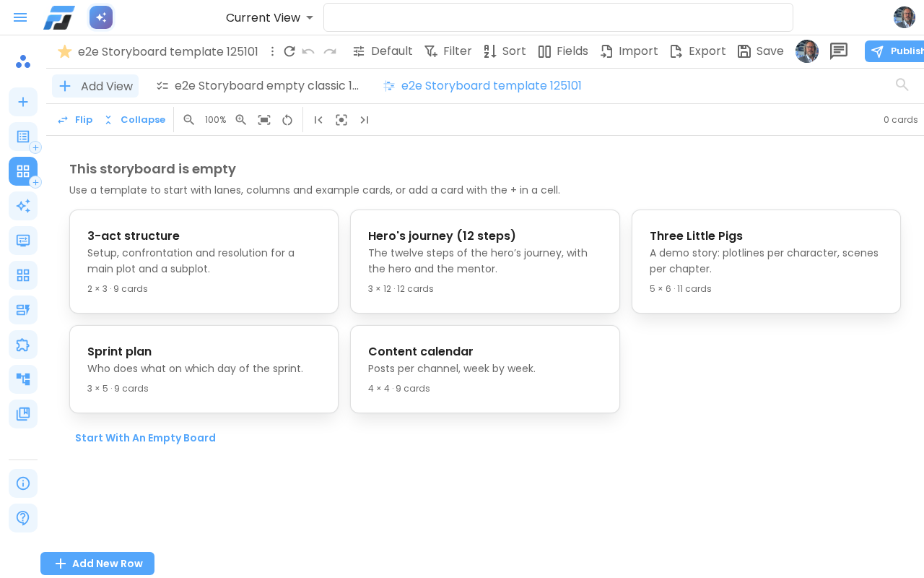
Task: Flip the storyboard axes
Action: 74,120
